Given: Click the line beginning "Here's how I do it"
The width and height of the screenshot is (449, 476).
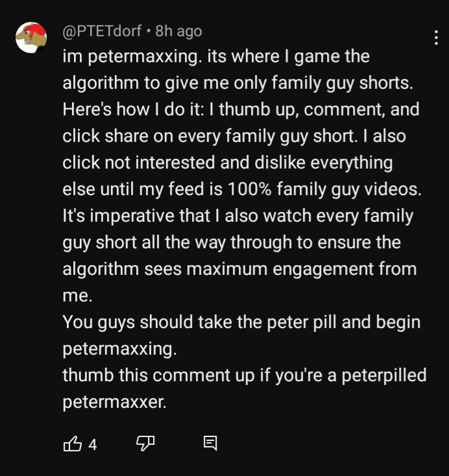Looking at the screenshot, I should pos(240,110).
